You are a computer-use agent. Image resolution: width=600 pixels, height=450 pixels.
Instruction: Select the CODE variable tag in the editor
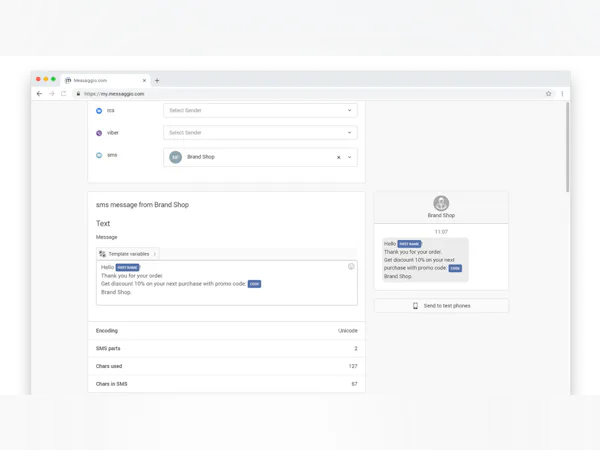click(254, 284)
